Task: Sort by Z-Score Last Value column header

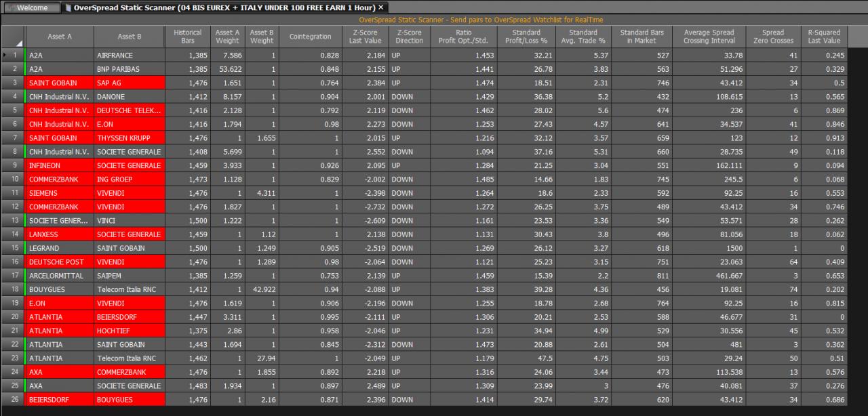Action: coord(365,37)
